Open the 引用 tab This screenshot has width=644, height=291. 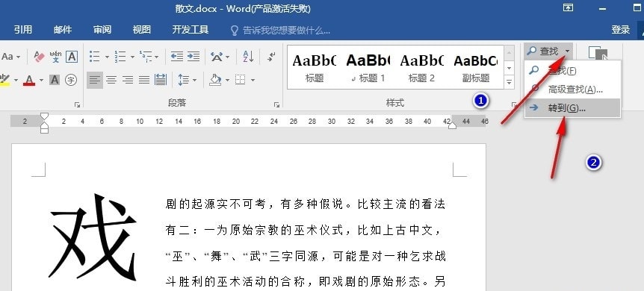(23, 30)
